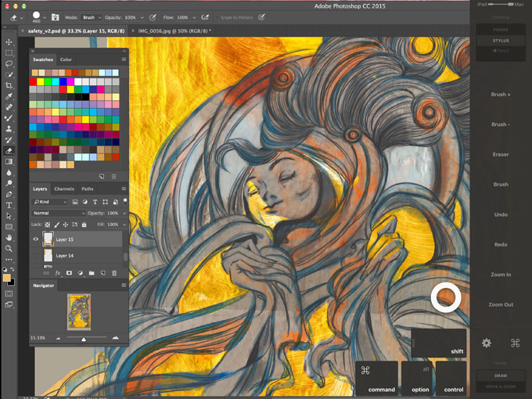The image size is (532, 399).
Task: Select the Eyedropper tool
Action: tap(9, 96)
